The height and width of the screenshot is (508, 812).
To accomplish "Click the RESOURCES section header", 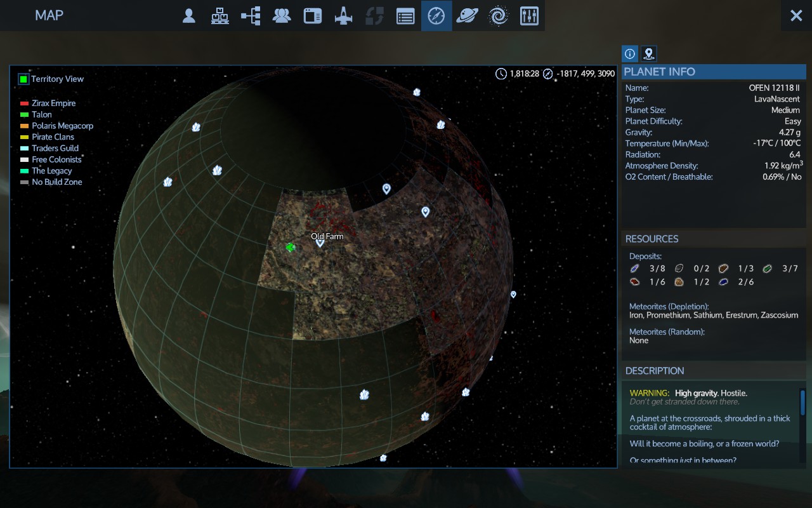I will point(652,239).
